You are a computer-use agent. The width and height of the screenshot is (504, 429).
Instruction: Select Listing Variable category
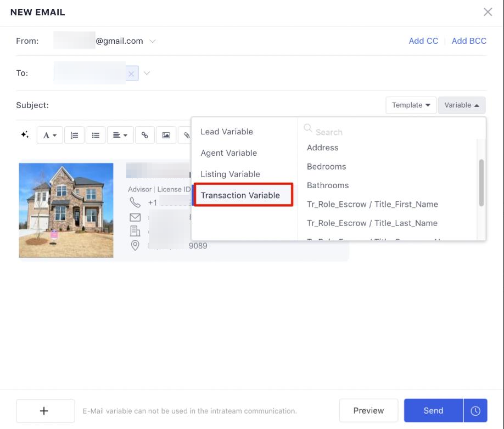(x=230, y=174)
